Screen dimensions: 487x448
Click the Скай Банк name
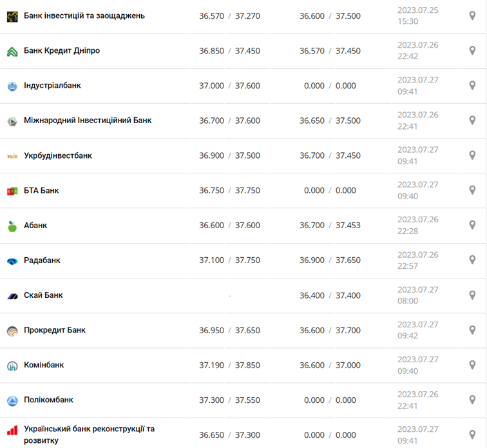(43, 295)
